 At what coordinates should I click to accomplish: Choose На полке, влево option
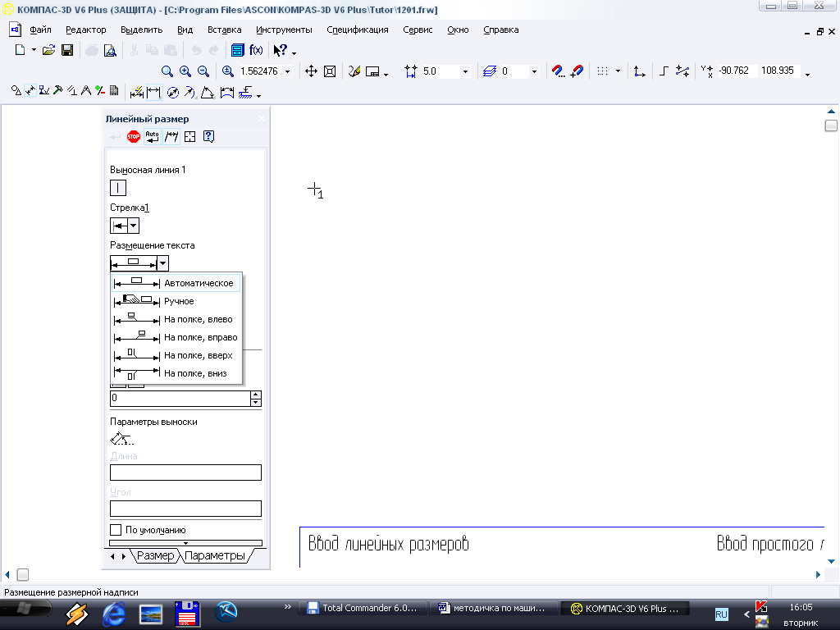tap(176, 319)
